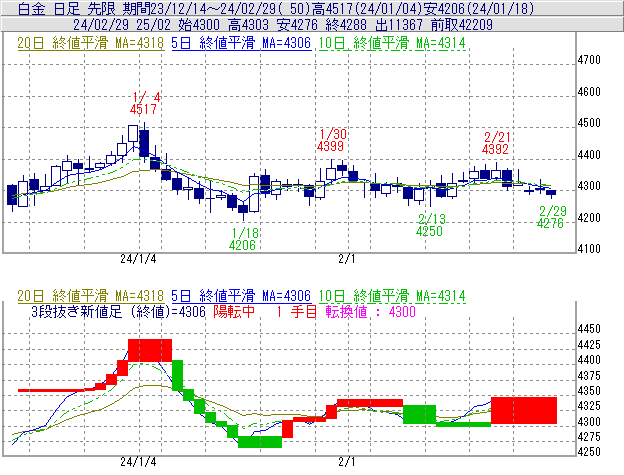
Task: Click the green 2/13 4250 low label
Action: point(431,225)
